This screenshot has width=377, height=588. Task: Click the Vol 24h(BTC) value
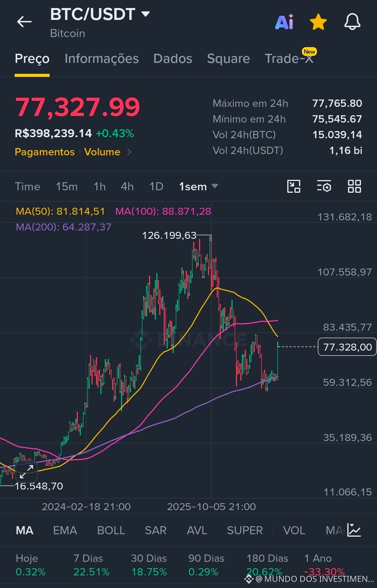(x=337, y=135)
